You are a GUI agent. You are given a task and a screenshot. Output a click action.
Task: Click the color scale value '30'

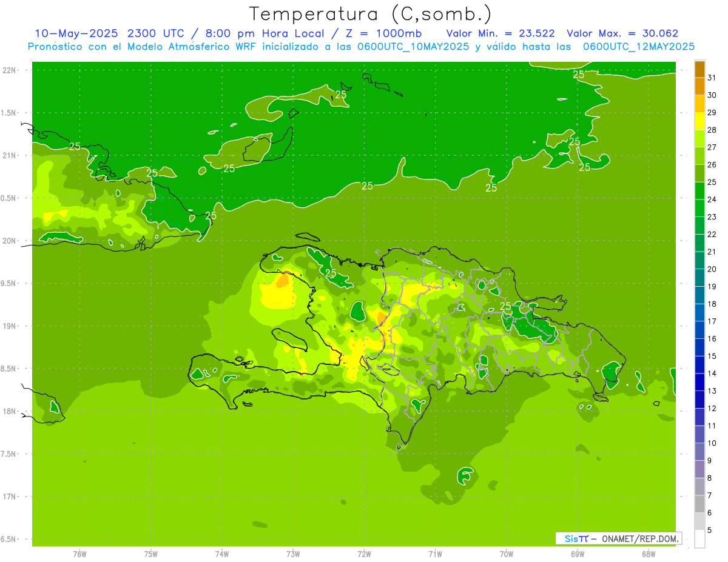tap(712, 95)
